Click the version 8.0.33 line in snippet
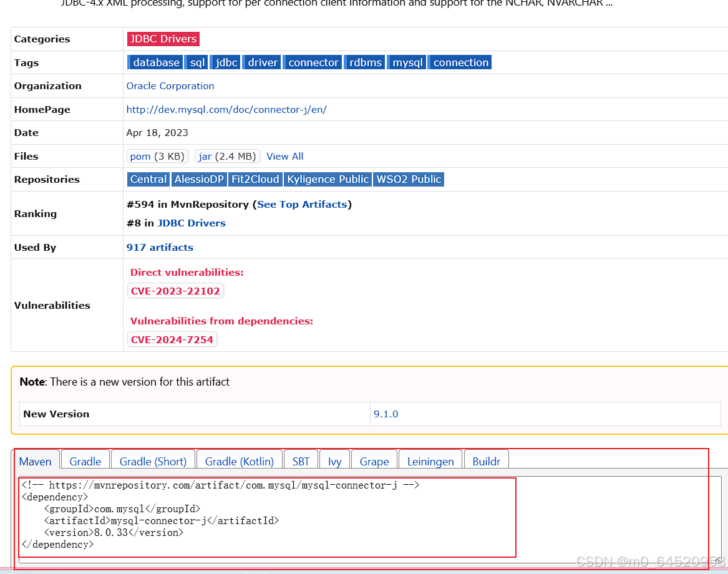728x574 pixels. click(114, 533)
